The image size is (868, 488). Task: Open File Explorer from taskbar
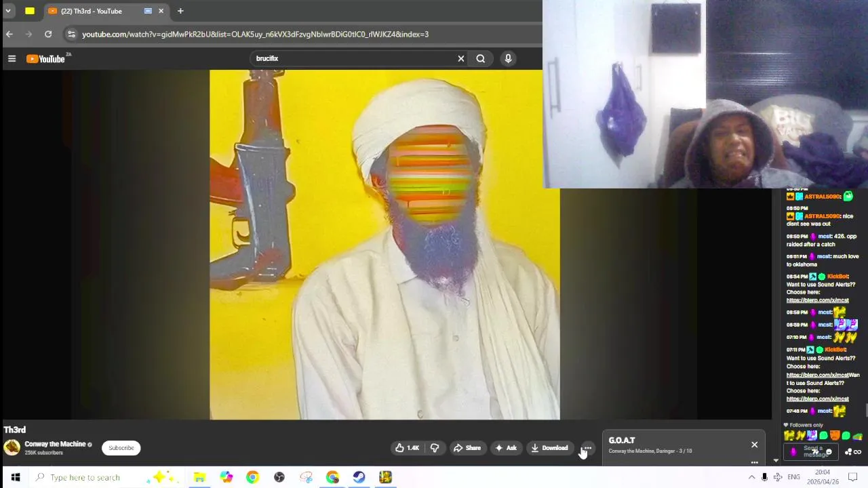[x=199, y=477]
